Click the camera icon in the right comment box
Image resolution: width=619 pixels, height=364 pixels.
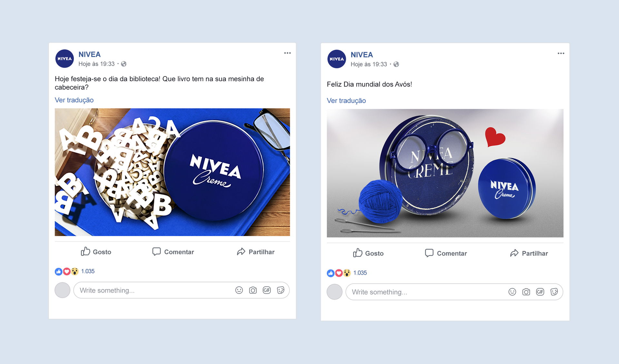click(x=526, y=292)
